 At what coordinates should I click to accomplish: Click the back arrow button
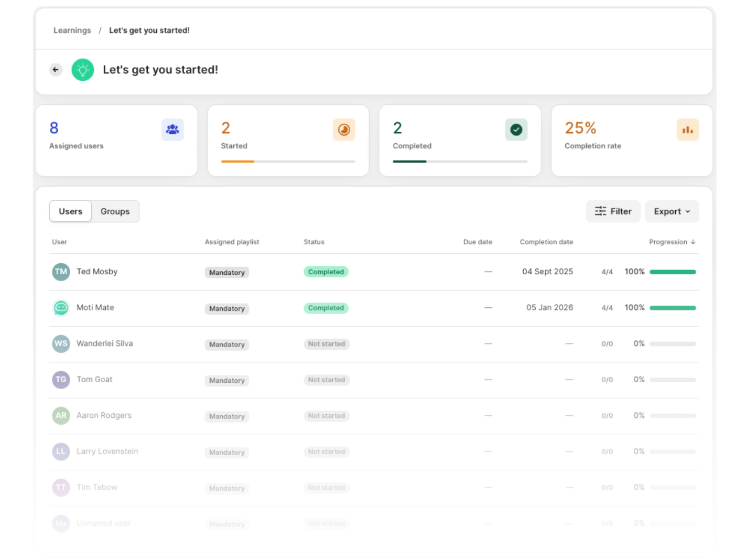click(56, 70)
